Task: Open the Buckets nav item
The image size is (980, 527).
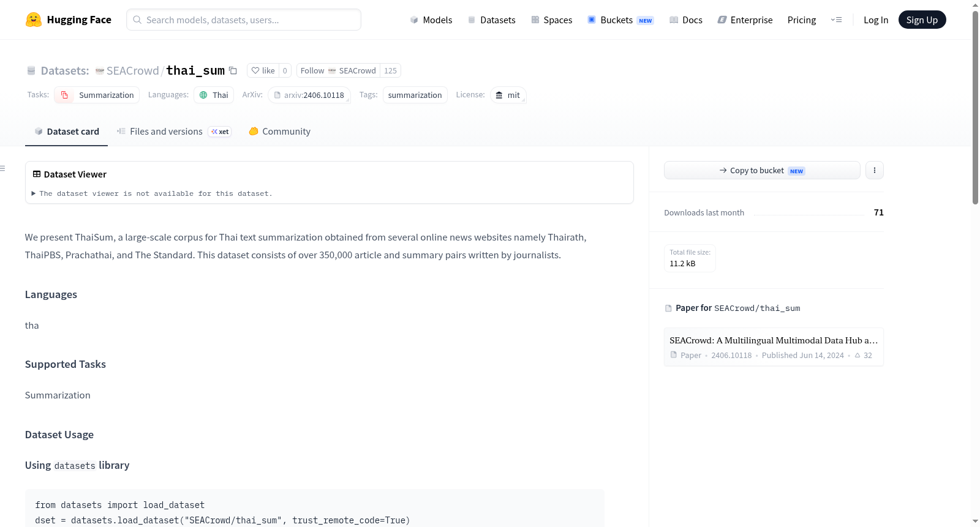Action: [x=620, y=20]
